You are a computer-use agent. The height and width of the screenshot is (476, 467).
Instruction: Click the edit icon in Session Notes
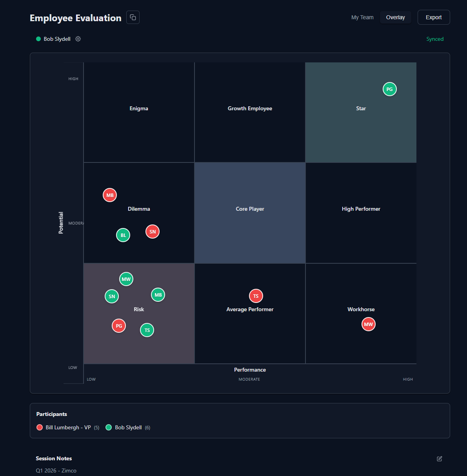tap(439, 459)
